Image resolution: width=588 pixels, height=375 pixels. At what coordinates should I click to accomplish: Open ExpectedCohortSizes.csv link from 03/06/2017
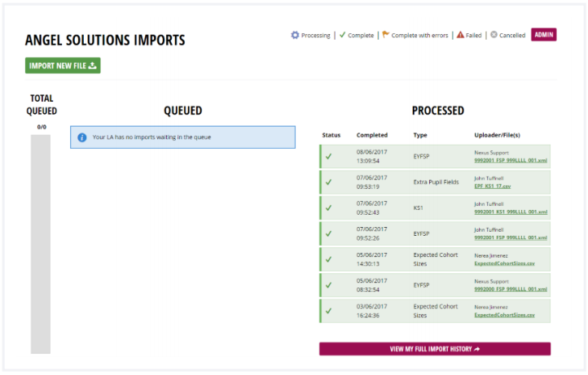[x=504, y=315]
